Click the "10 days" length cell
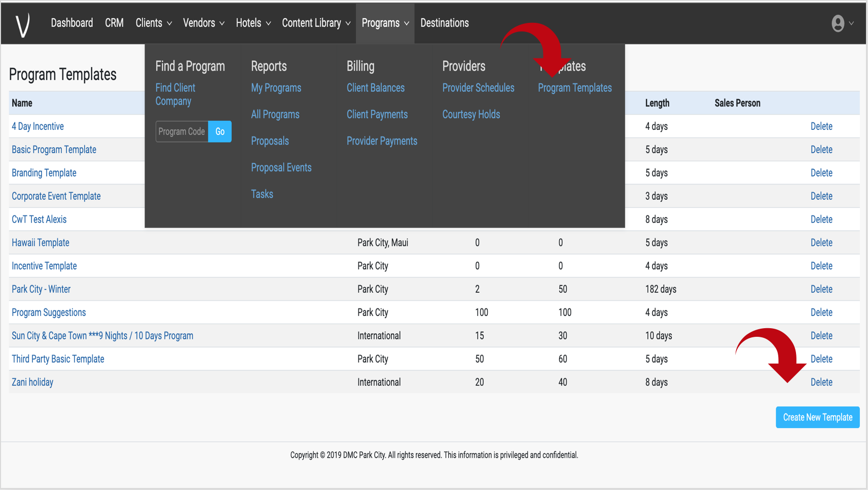Screen dimensions: 868x490 coord(659,336)
